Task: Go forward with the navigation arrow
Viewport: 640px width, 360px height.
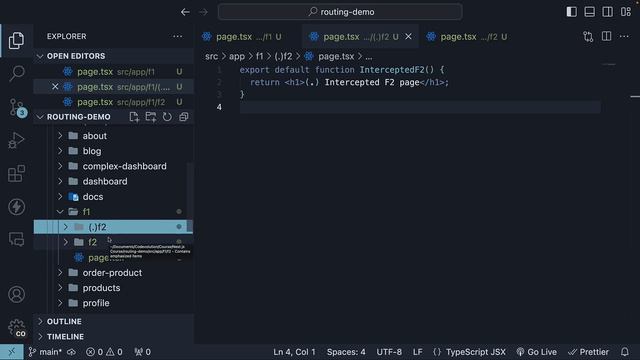Action: (203, 12)
